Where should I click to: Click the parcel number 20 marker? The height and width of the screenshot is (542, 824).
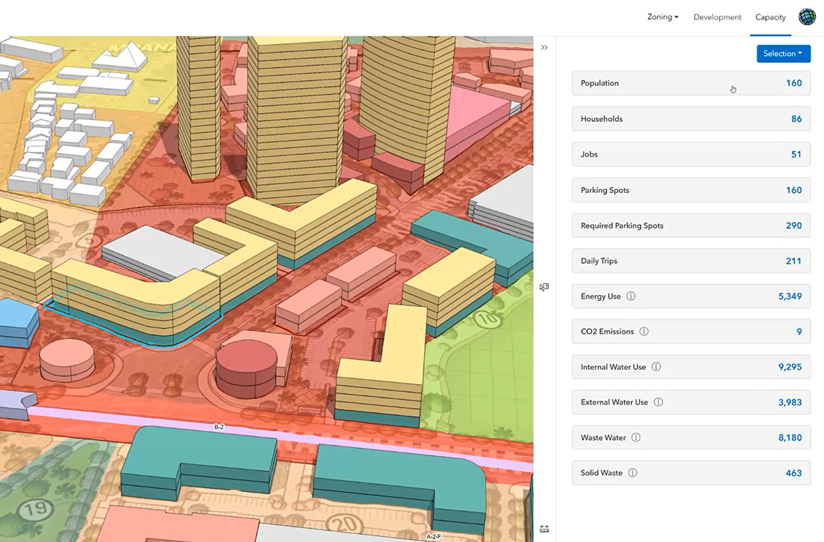point(345,524)
